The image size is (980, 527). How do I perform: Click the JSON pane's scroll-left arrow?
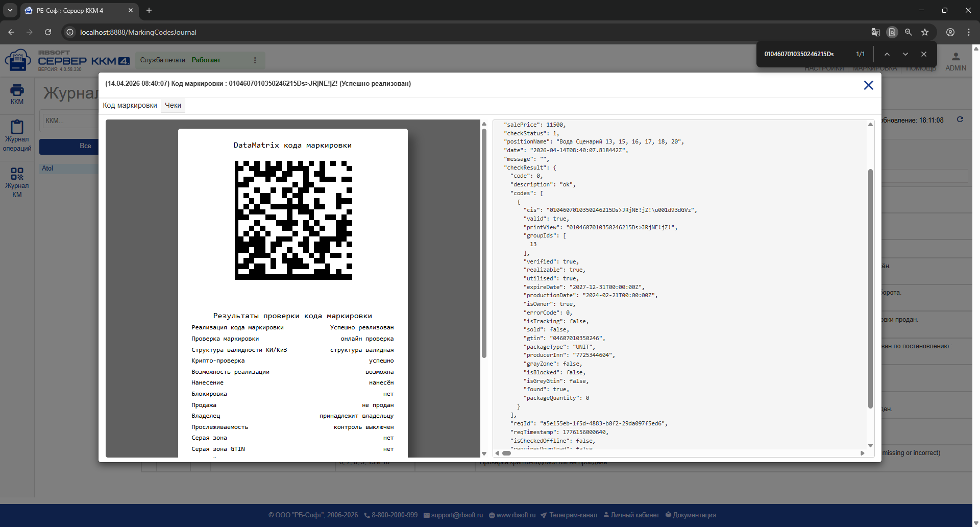tap(497, 453)
